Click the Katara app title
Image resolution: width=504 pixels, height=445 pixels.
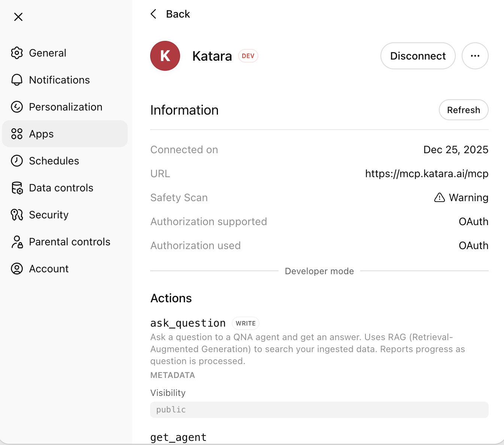coord(212,56)
